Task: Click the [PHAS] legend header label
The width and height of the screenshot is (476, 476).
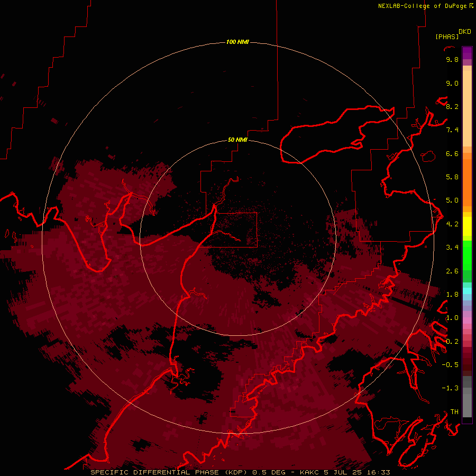Action: click(447, 37)
